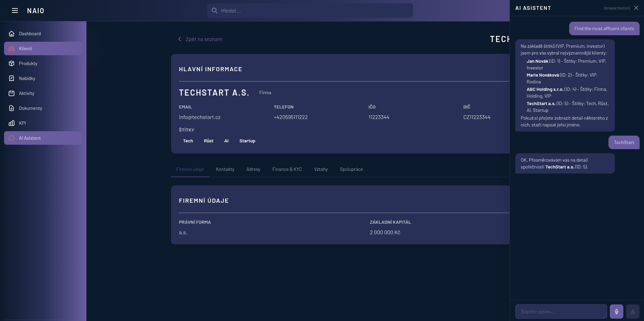644x321 pixels.
Task: Open Aktivity via the calendar icon
Action: click(11, 93)
